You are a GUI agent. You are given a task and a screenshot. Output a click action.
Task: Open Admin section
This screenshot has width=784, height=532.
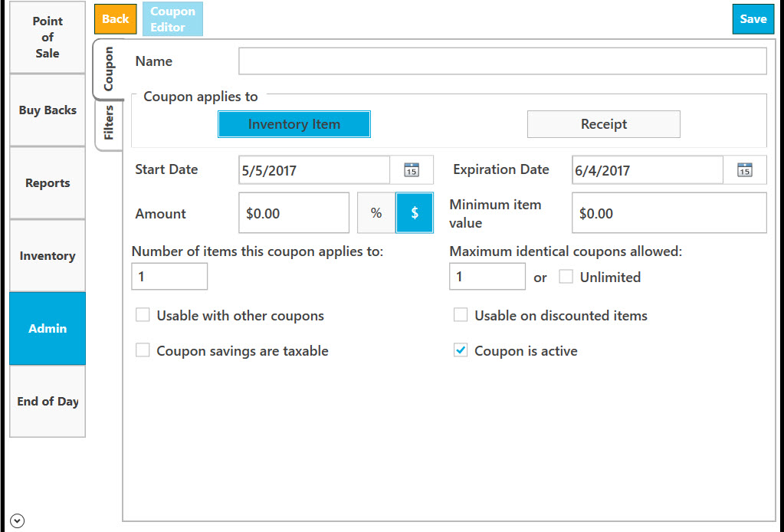click(x=48, y=329)
